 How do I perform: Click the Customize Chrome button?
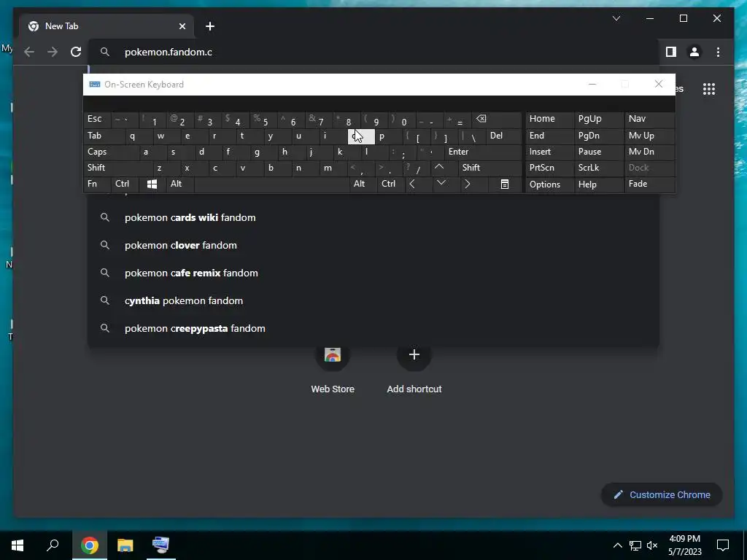(x=662, y=495)
